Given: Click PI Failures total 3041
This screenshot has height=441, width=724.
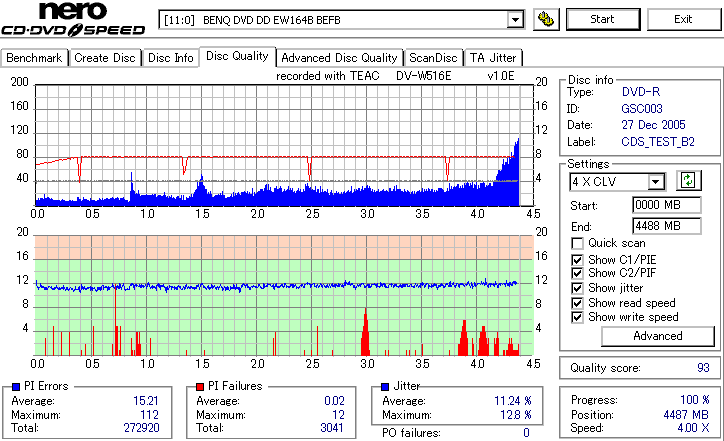Looking at the screenshot, I should point(332,428).
